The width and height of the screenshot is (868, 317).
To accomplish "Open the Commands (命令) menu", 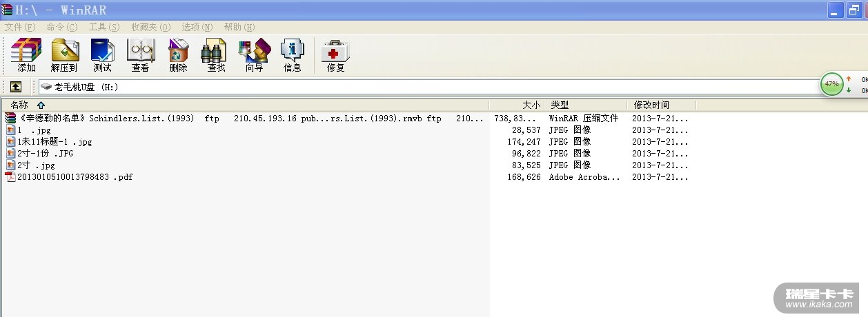I will (x=62, y=27).
